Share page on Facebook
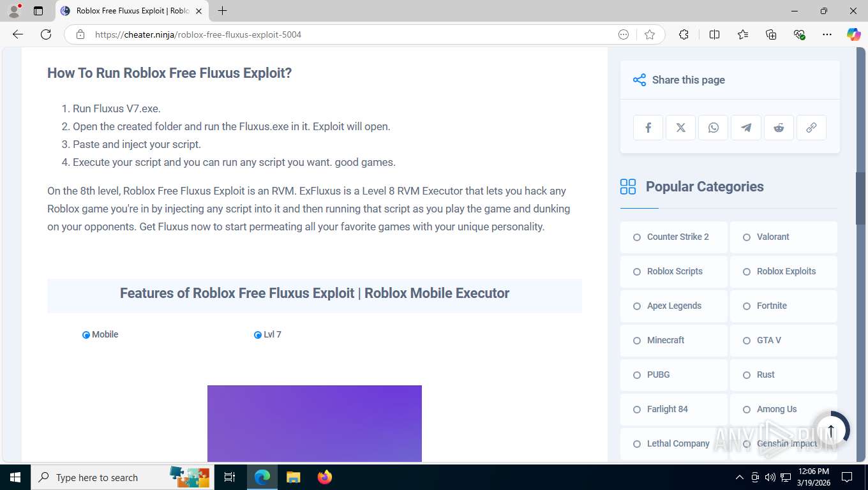 pos(648,128)
